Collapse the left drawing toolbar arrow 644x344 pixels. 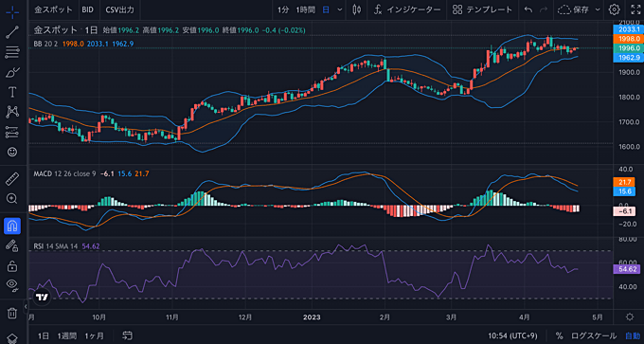tap(26, 306)
